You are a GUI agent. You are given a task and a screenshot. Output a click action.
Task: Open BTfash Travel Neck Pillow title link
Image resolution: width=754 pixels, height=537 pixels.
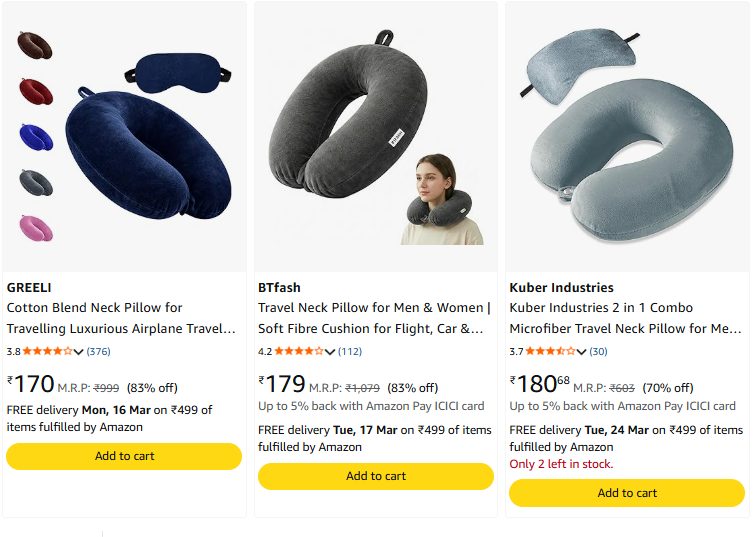[373, 318]
